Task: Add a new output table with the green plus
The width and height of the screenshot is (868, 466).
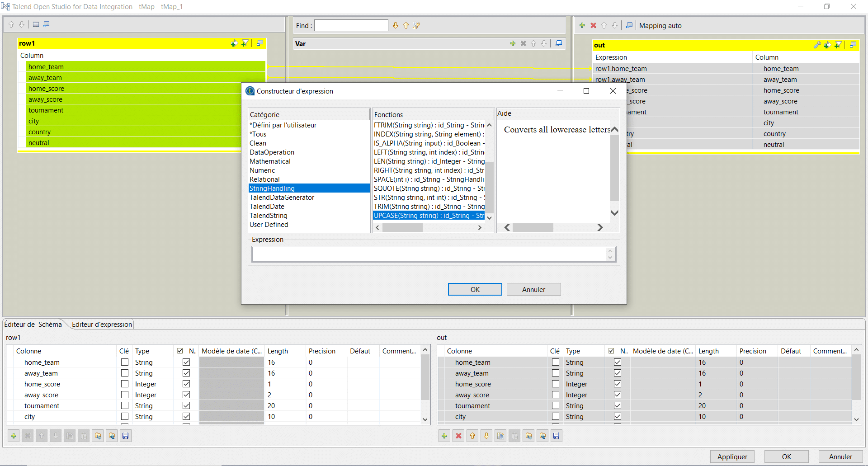Action: click(x=582, y=25)
